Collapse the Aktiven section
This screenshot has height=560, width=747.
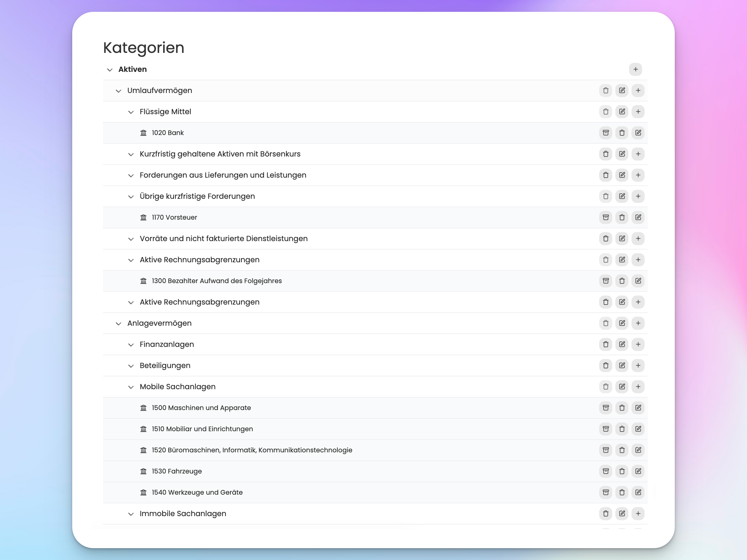(x=110, y=70)
